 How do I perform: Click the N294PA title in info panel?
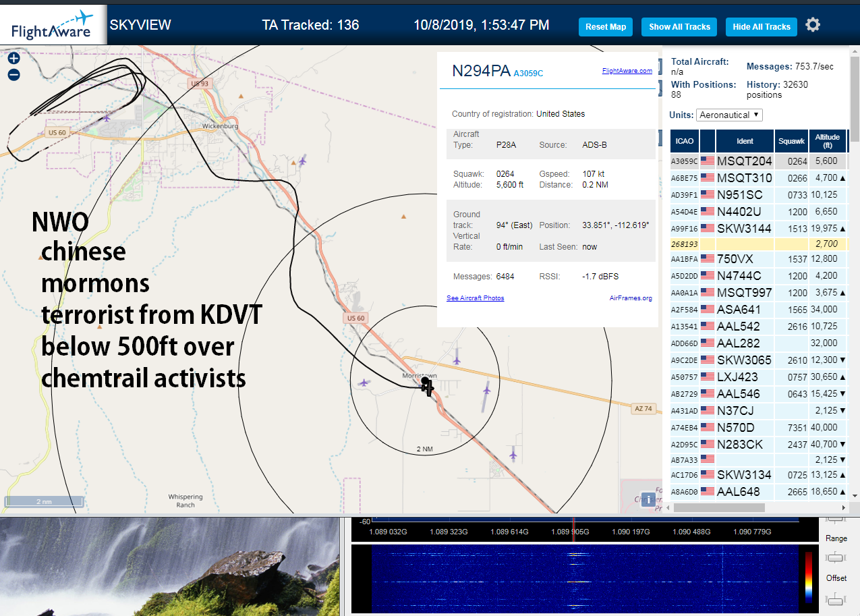[x=481, y=72]
